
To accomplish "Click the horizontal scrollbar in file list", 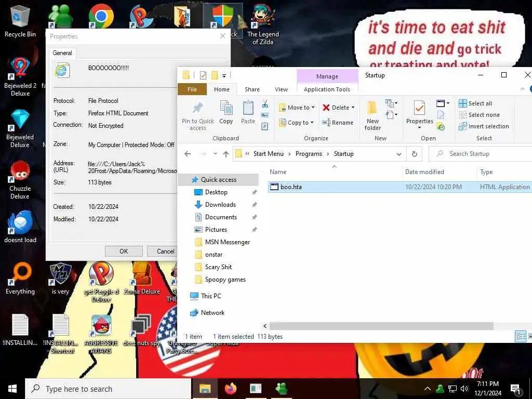I will tap(381, 326).
